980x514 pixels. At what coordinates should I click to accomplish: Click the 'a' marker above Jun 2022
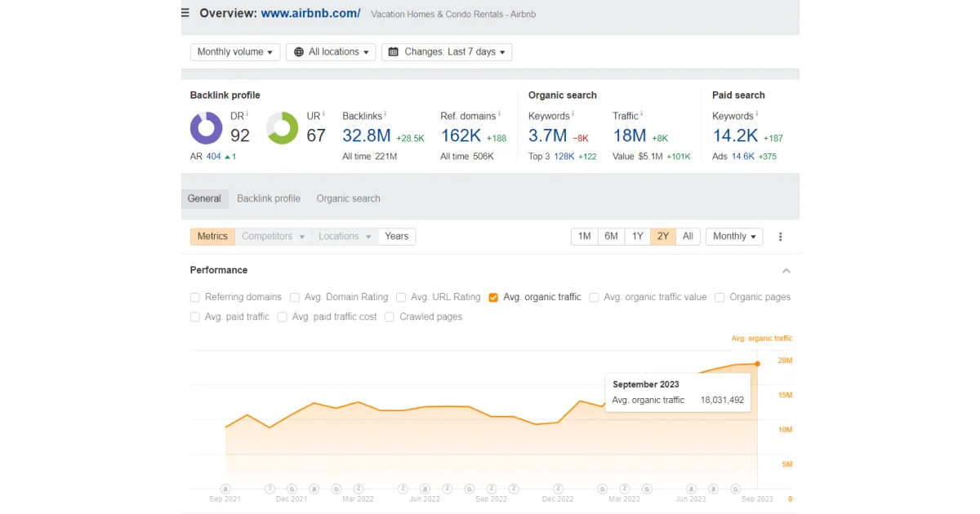[425, 489]
